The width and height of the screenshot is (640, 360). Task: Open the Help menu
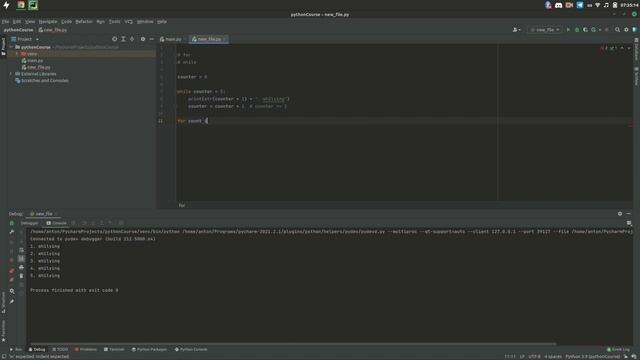[x=162, y=22]
